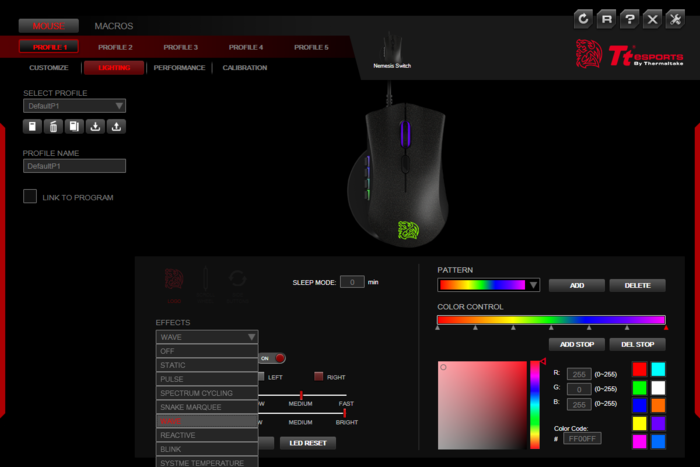Pick the green color swatch
Viewport: 700px width, 467px height.
tap(639, 388)
